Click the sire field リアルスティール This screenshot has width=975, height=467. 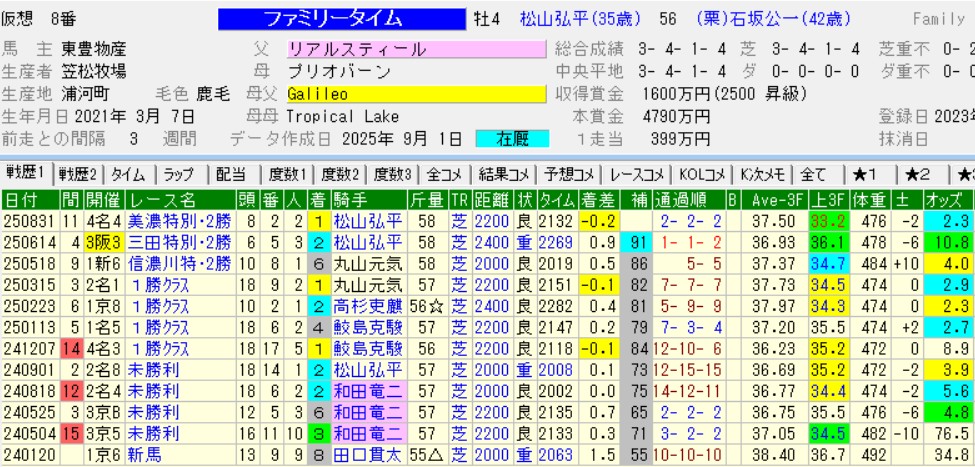pyautogui.click(x=415, y=49)
